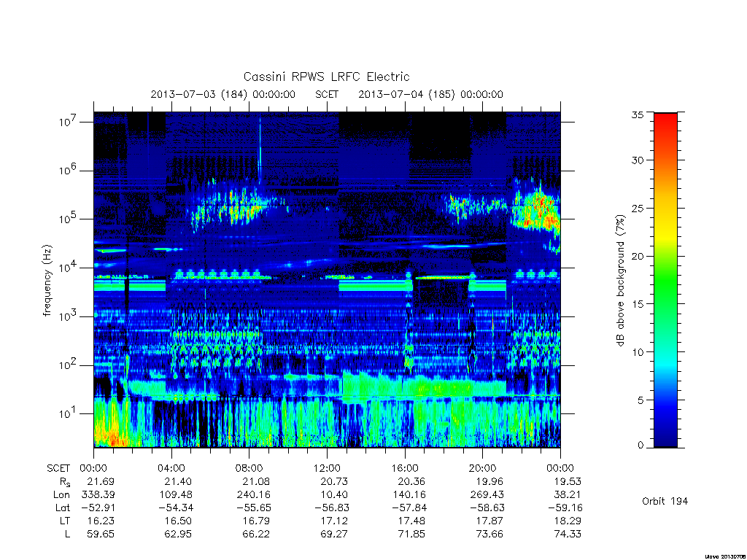This screenshot has height=560, width=747.
Task: Click the red top of the color bar
Action: pos(665,125)
